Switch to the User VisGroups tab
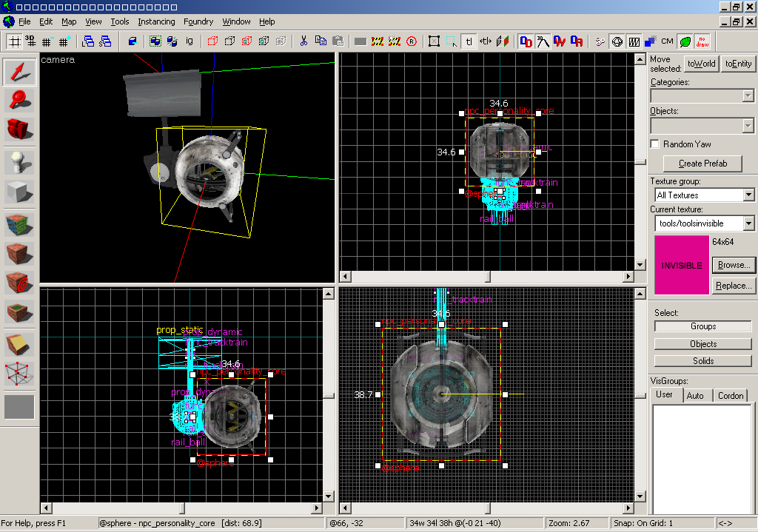Screen dimensions: 758x532 pyautogui.click(x=664, y=394)
